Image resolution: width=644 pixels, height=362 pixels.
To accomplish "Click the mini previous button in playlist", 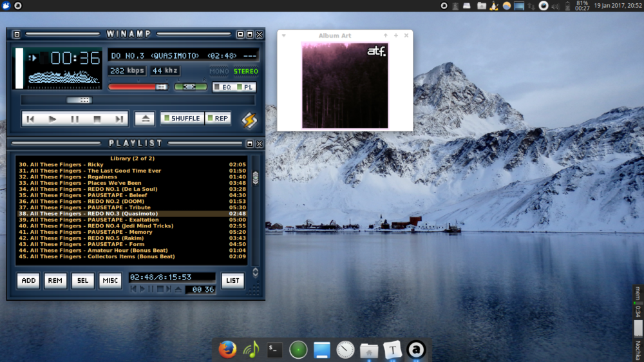I will tap(133, 289).
